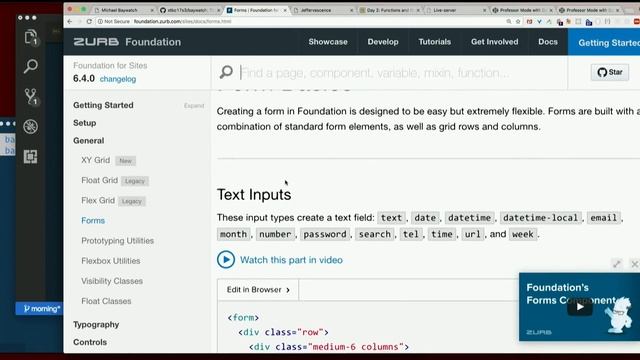Open the Forms sidebar link

click(x=93, y=220)
